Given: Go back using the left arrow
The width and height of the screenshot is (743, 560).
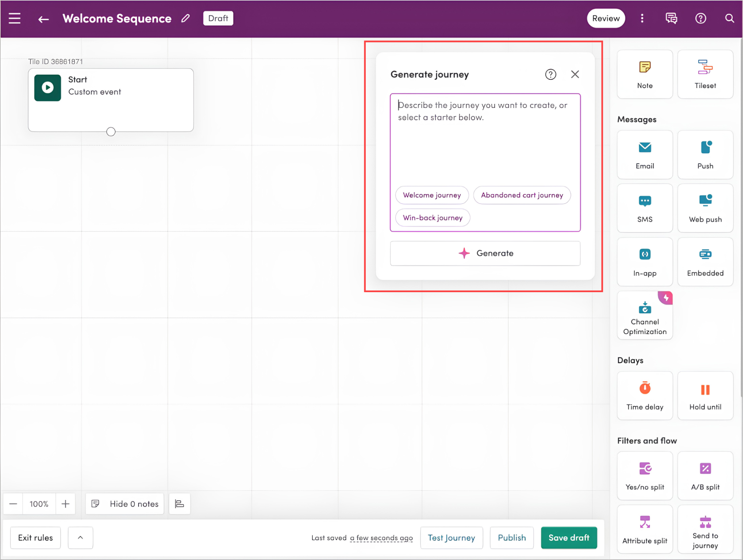Looking at the screenshot, I should coord(44,19).
